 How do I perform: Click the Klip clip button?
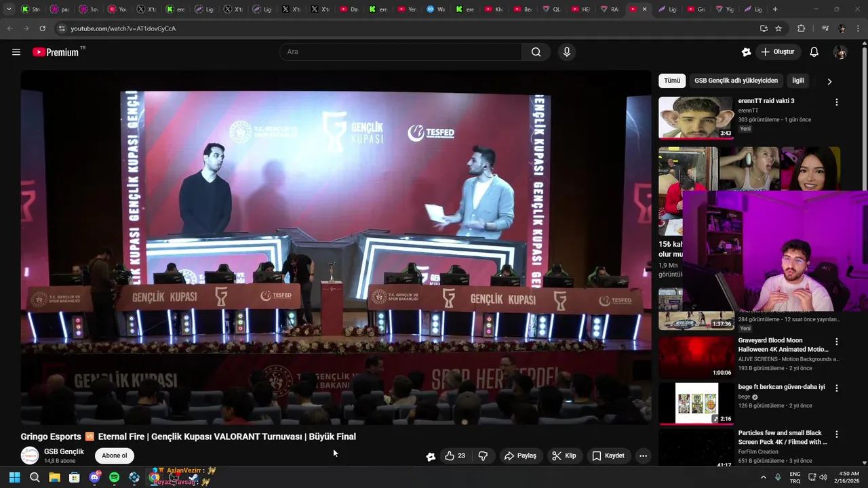[564, 455]
